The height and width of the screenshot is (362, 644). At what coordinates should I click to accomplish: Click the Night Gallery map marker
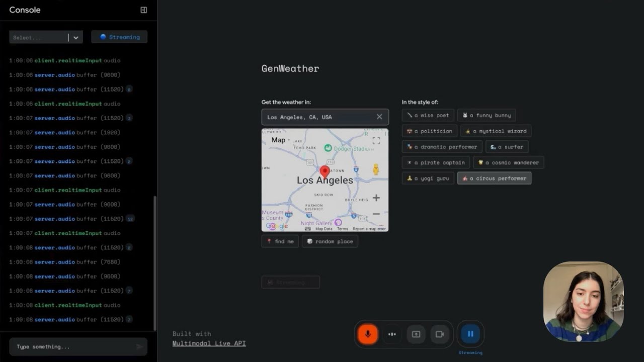(x=338, y=222)
